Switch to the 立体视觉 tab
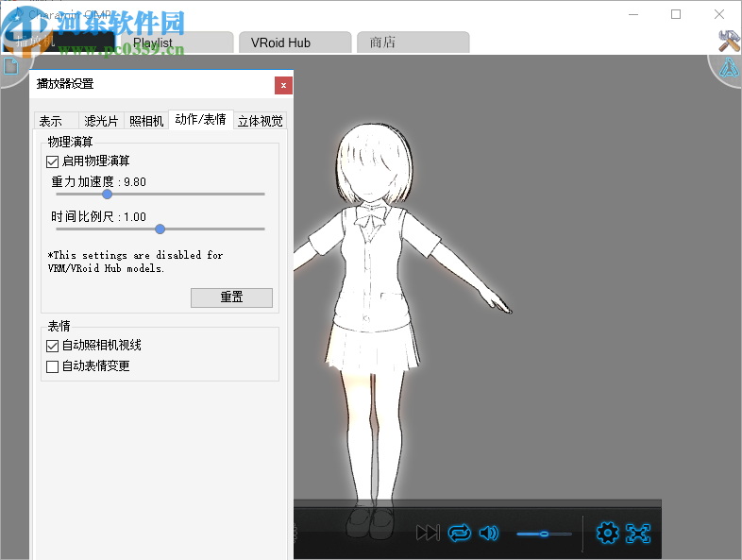742x560 pixels. [261, 121]
